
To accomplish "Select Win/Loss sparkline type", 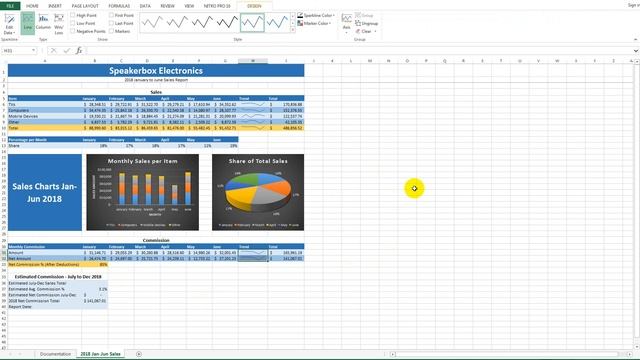I will point(59,24).
